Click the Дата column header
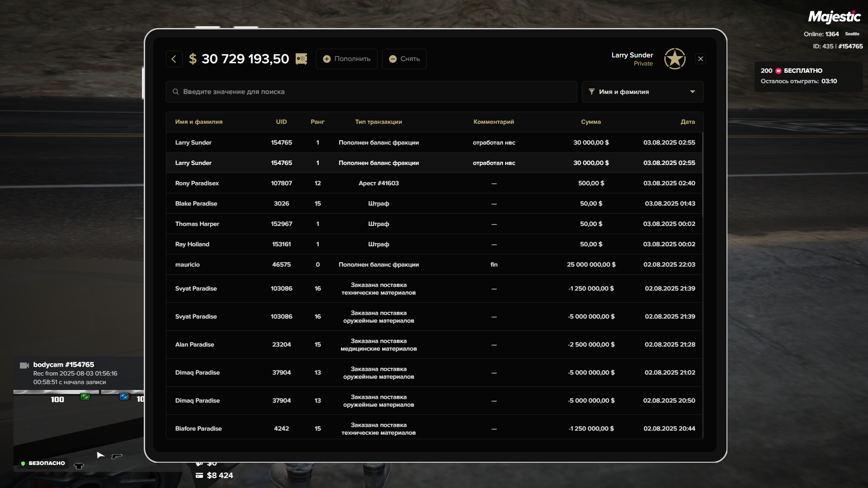The width and height of the screenshot is (868, 488). pyautogui.click(x=688, y=122)
